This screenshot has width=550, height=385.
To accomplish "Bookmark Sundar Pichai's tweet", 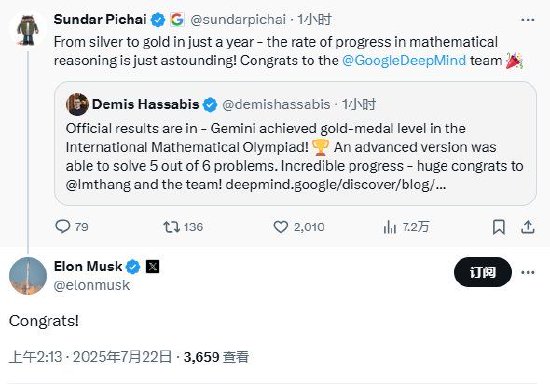I will [499, 227].
